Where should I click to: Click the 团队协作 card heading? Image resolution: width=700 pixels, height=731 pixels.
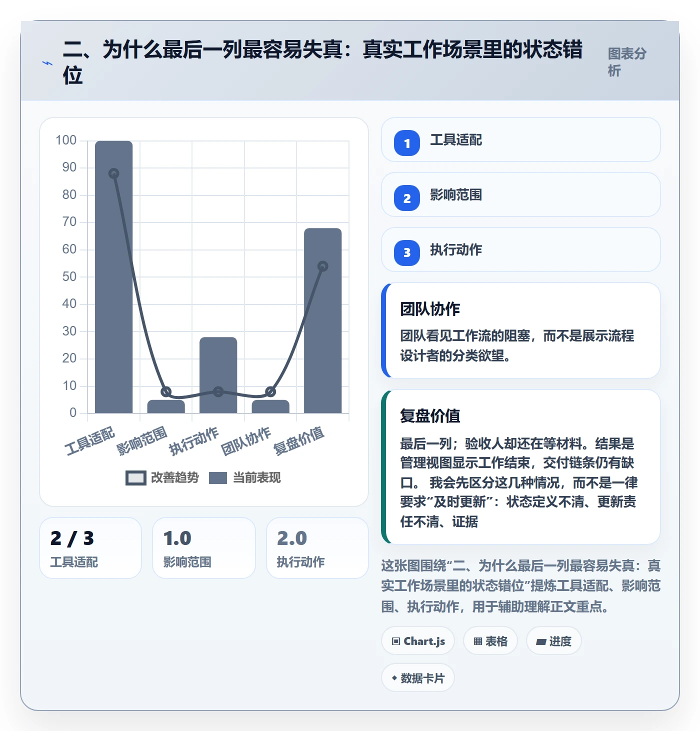(x=430, y=309)
